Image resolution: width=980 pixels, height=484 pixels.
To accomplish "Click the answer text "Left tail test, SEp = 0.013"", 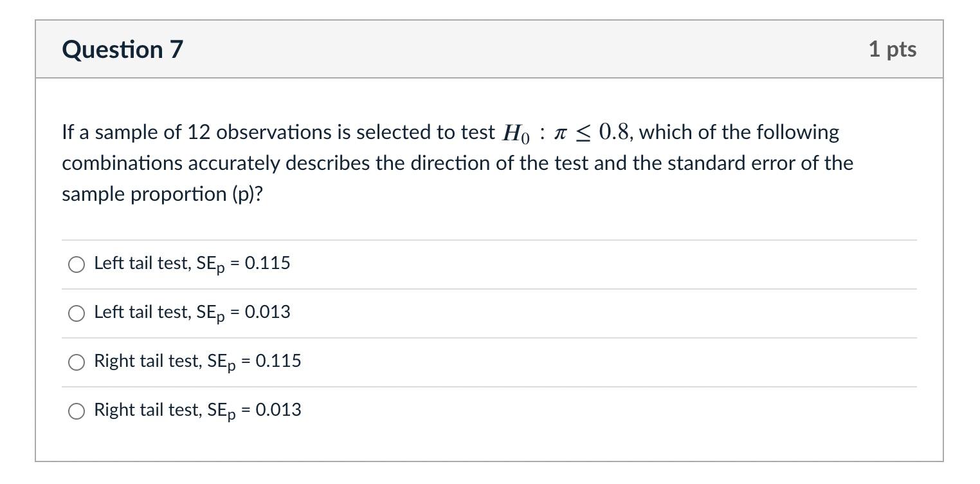I will [192, 313].
